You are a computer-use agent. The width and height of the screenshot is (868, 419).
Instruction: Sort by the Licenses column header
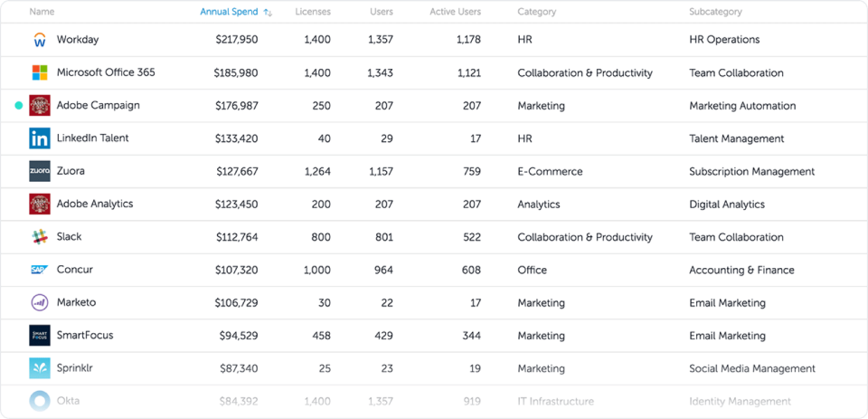click(313, 12)
